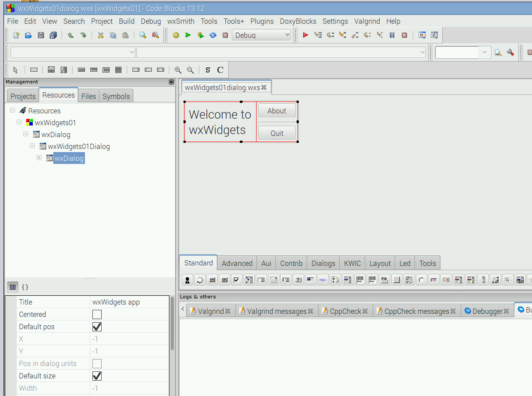Add a wxCheckBox from the Standard palette
Viewport: 532px width, 396px height.
[236, 280]
